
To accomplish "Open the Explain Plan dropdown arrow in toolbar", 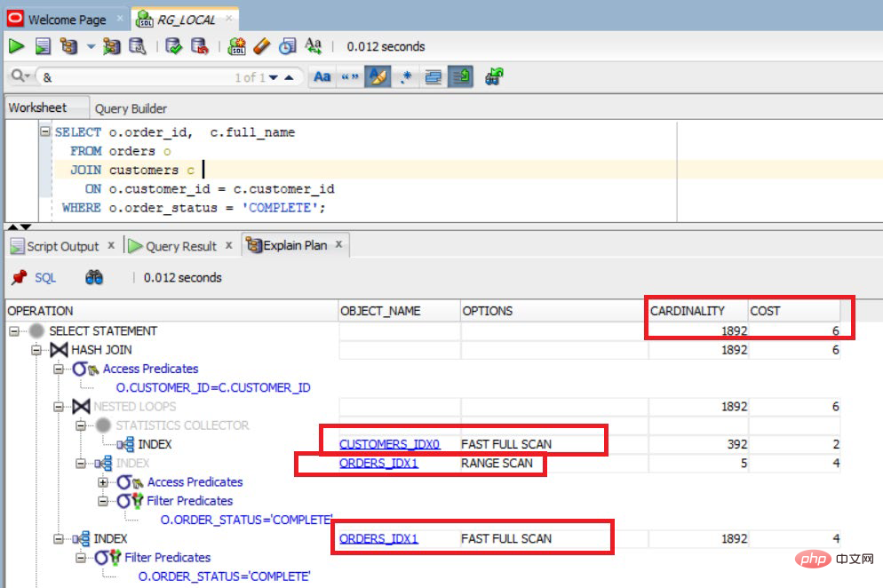I will tap(91, 46).
